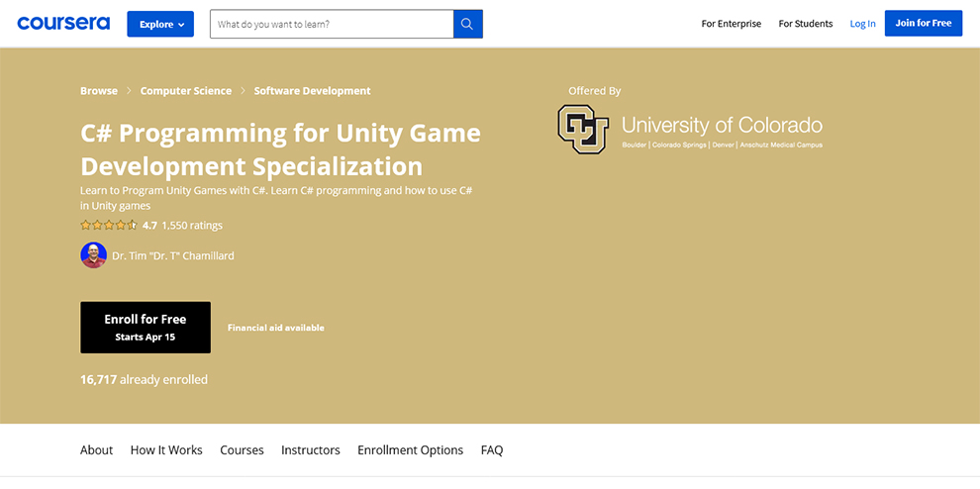Click the Log In link
The height and width of the screenshot is (489, 980).
[862, 24]
